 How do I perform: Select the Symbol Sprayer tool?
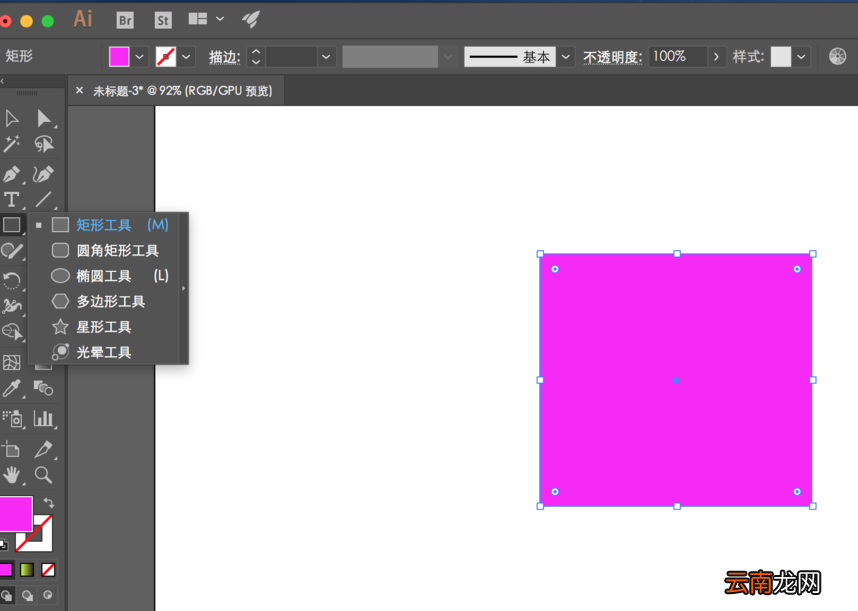coord(13,418)
